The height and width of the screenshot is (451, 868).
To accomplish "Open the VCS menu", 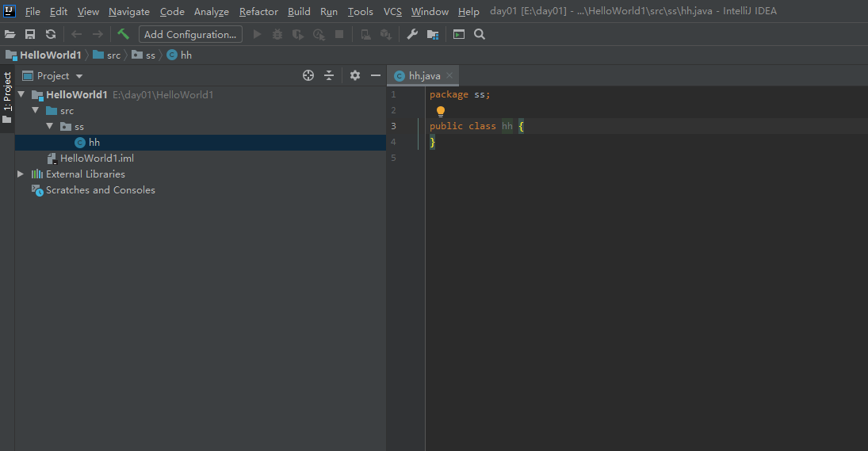I will click(392, 12).
